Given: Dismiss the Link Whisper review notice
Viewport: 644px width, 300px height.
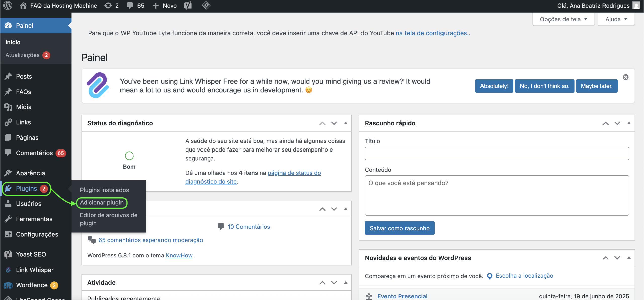Looking at the screenshot, I should click(x=626, y=77).
